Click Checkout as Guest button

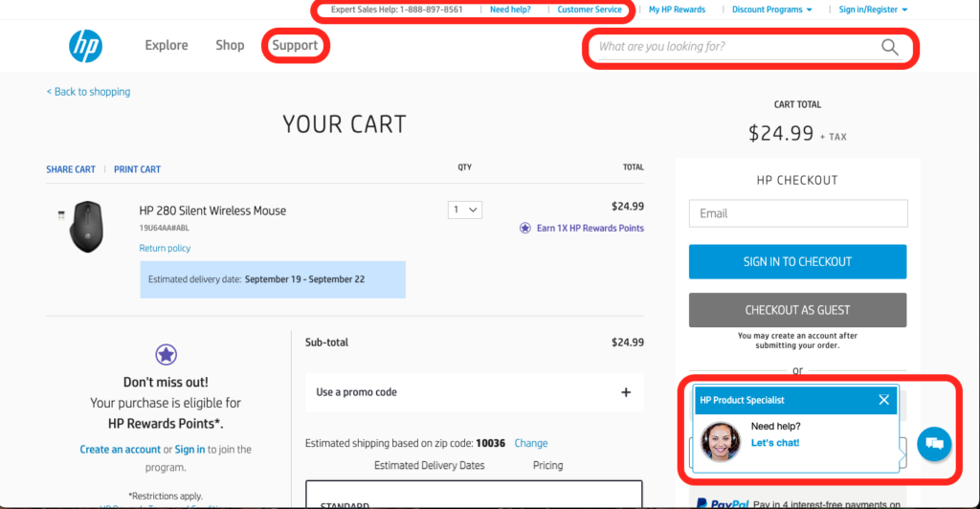pos(797,310)
